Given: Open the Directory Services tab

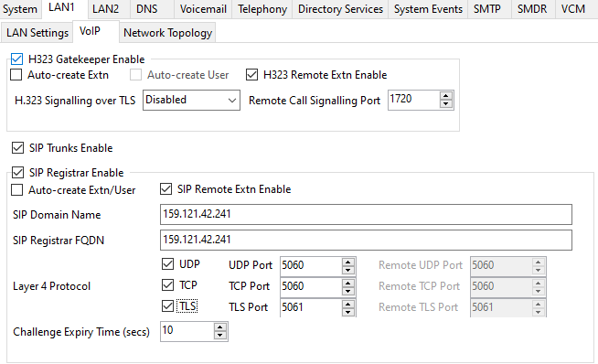Looking at the screenshot, I should point(340,9).
